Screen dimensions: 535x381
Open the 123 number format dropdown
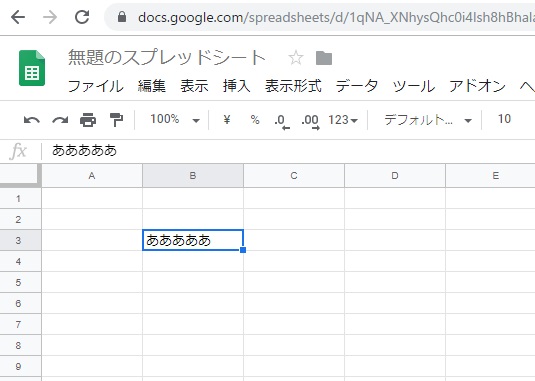(x=343, y=120)
